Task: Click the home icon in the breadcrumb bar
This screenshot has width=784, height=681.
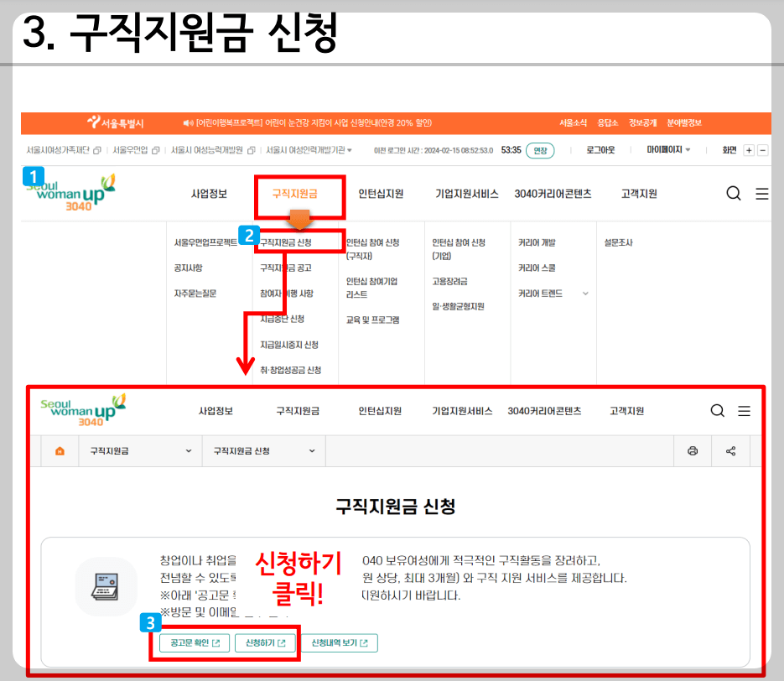Action: [x=59, y=450]
